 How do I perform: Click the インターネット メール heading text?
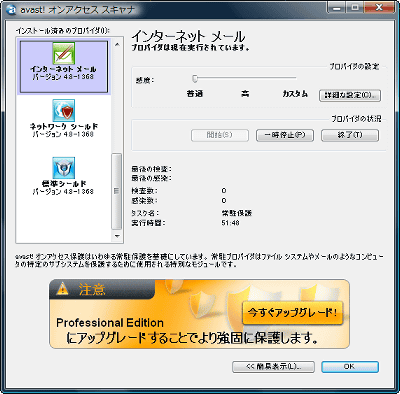[x=188, y=36]
